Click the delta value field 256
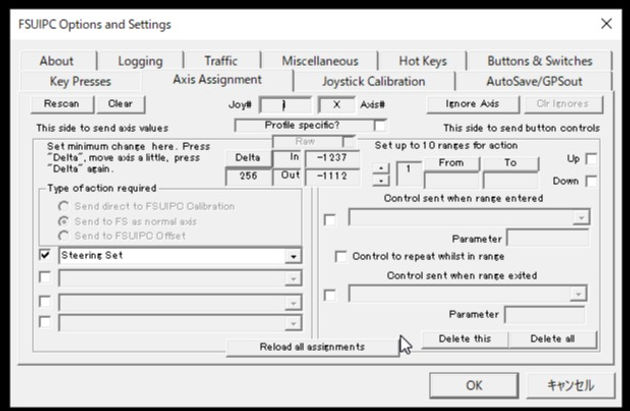630x411 pixels. pyautogui.click(x=248, y=176)
